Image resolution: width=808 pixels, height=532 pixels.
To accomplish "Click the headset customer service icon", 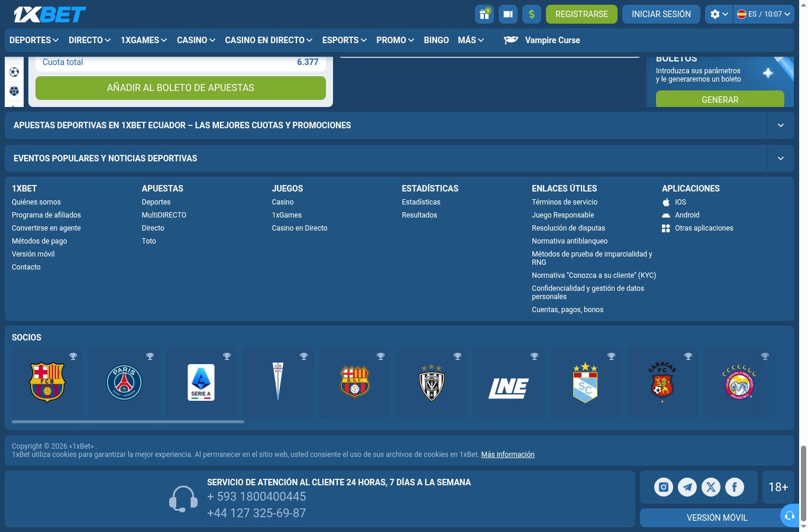I will click(183, 499).
